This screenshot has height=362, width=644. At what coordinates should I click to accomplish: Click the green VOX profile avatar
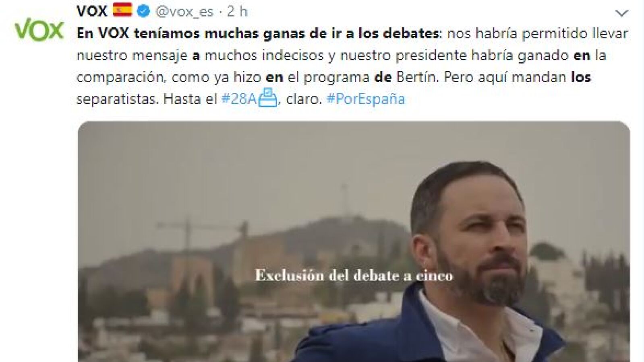39,31
